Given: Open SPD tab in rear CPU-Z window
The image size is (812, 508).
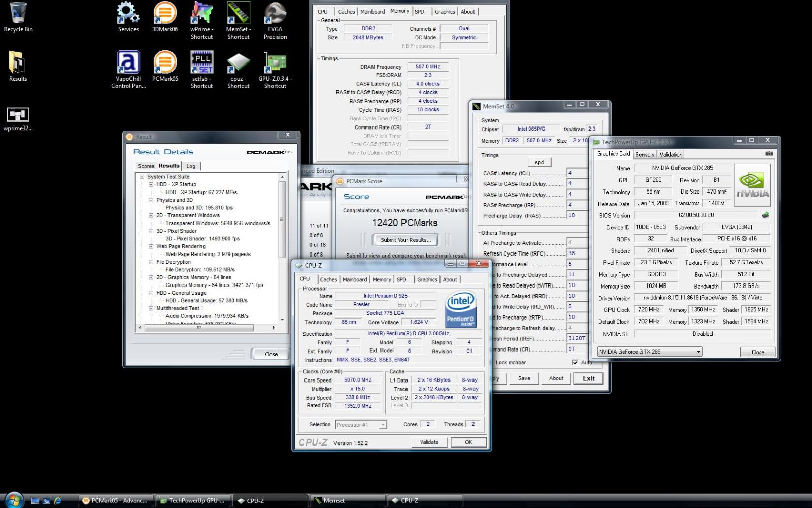Looking at the screenshot, I should click(x=419, y=12).
